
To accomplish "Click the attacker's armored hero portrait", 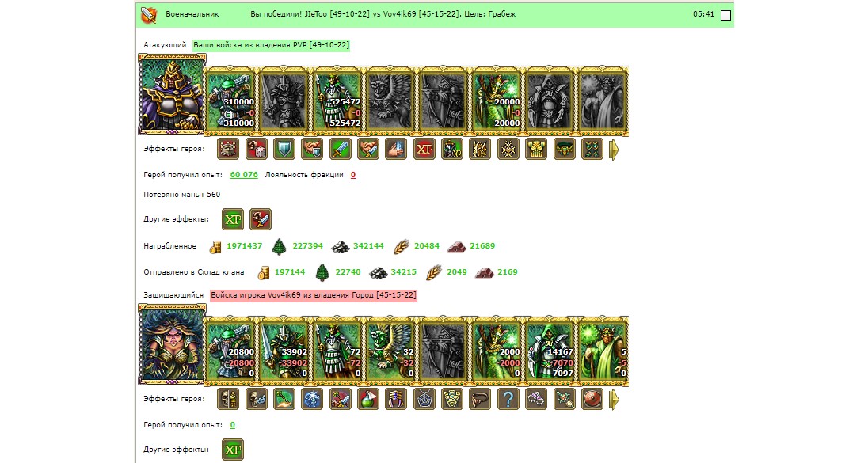I will coord(172,94).
